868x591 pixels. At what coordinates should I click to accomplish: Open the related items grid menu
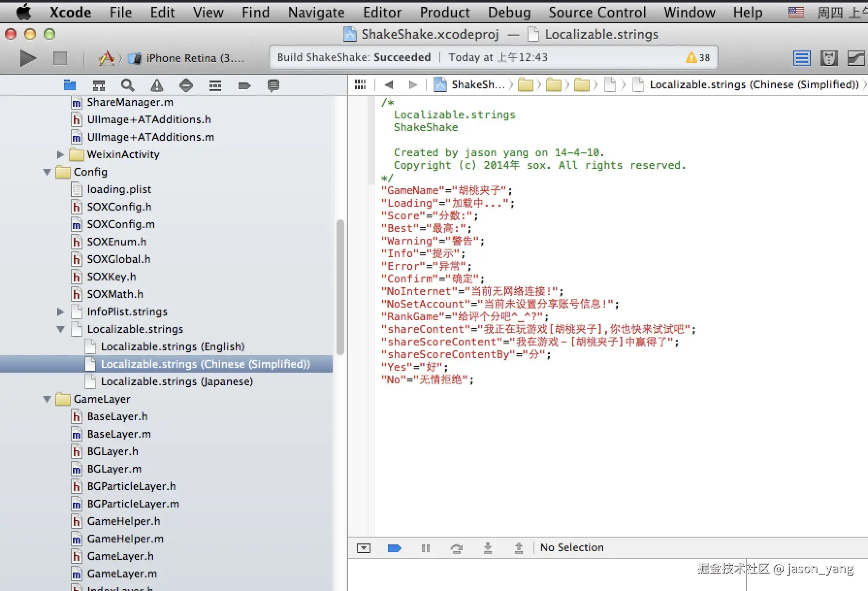click(x=360, y=85)
